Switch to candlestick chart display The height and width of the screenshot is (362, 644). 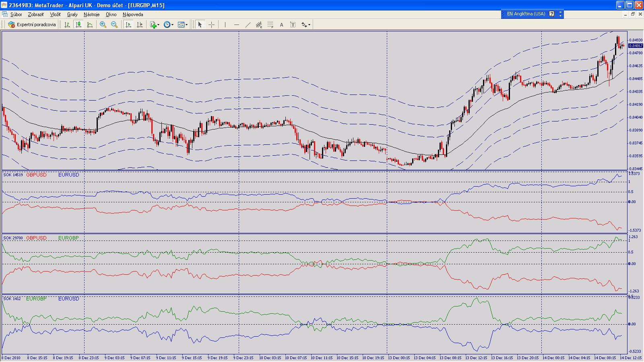[78, 25]
